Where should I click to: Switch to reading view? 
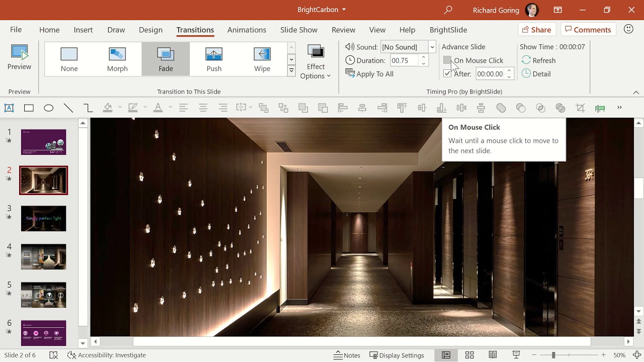(x=493, y=355)
